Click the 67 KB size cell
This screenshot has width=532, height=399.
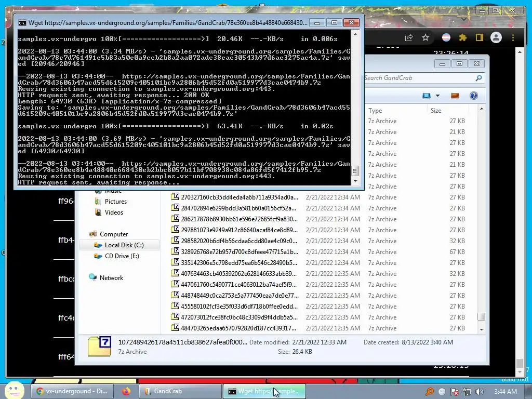(457, 252)
